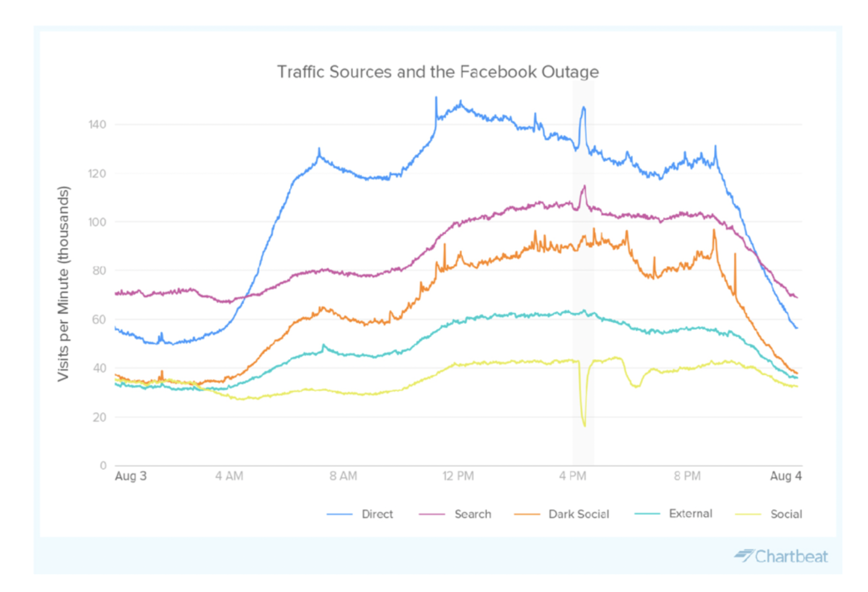Toggle the Search legend label

pos(472,514)
